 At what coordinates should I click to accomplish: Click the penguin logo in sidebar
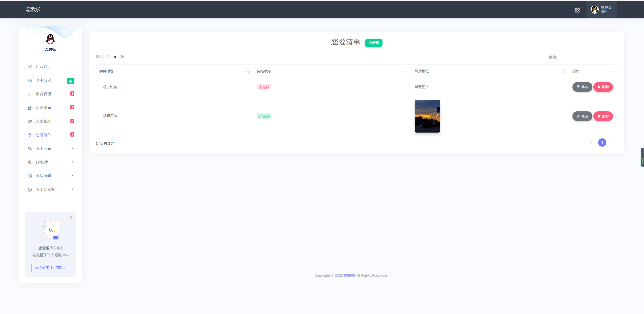click(x=50, y=39)
